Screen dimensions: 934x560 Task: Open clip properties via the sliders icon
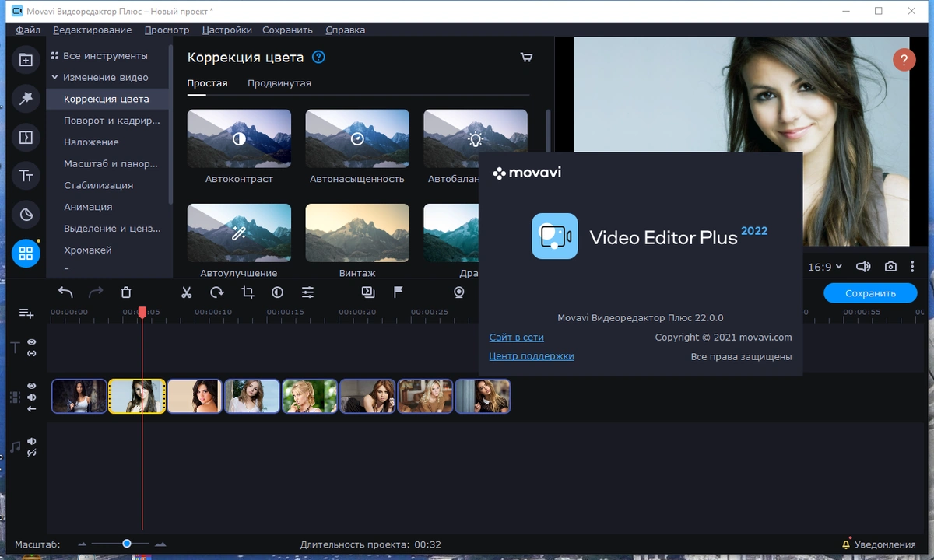click(308, 292)
